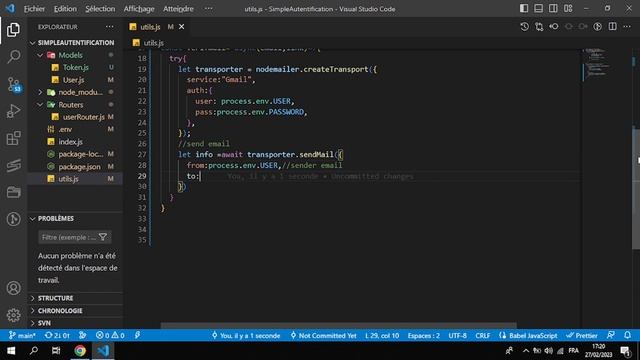640x360 pixels.
Task: Open Customize Layout button in title bar
Action: pos(568,9)
